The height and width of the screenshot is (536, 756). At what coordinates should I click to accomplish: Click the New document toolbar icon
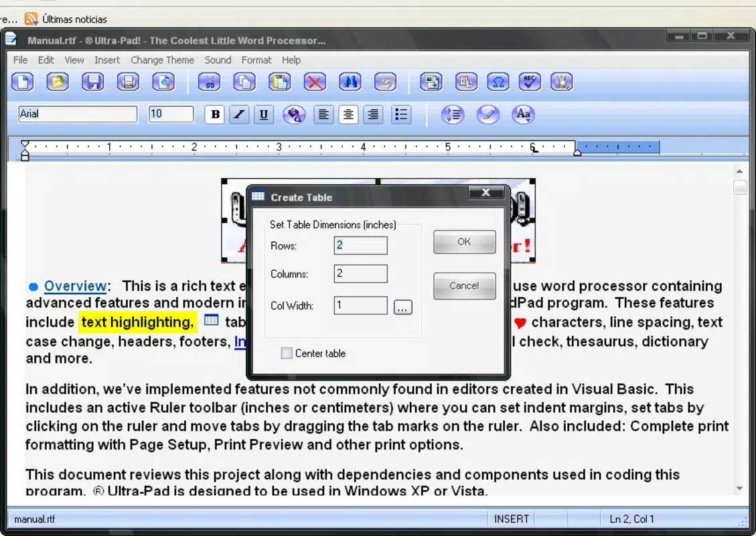pyautogui.click(x=23, y=82)
